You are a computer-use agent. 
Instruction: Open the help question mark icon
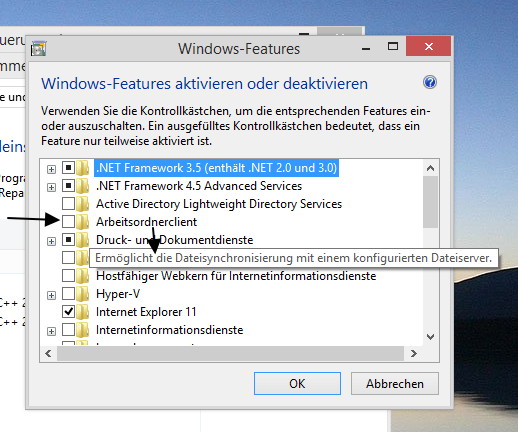click(430, 82)
